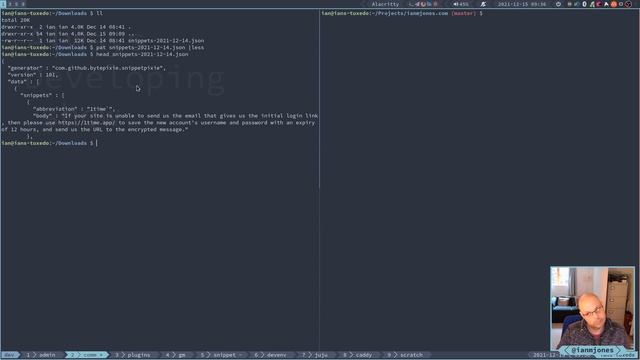
Task: Click the snippets-2021-12-14.json filename in ll output
Action: click(166, 41)
